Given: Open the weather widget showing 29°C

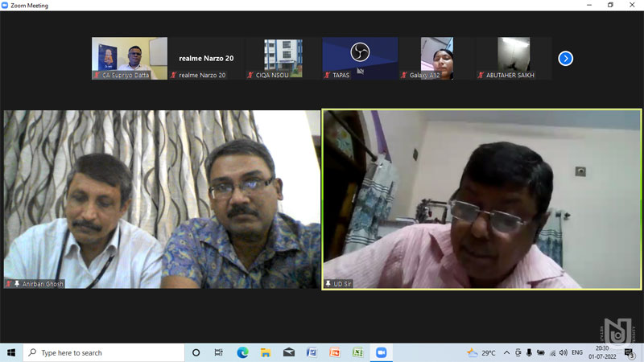Looking at the screenshot, I should click(481, 352).
